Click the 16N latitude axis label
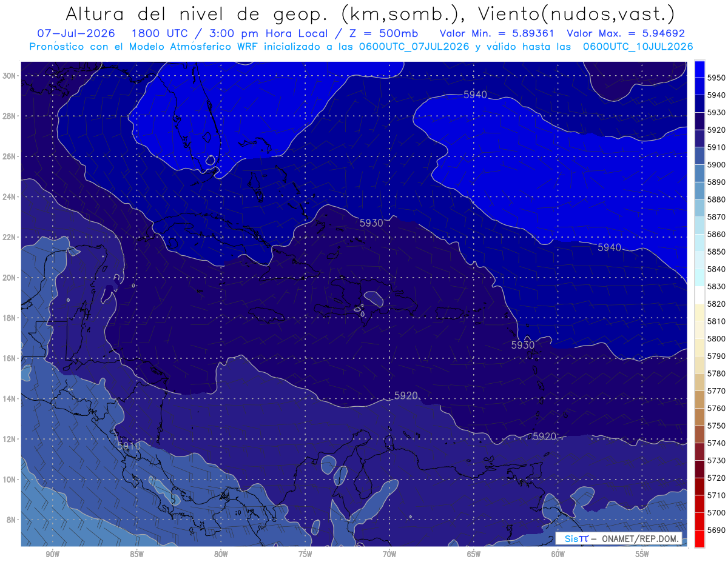This screenshot has height=562, width=728. 9,358
